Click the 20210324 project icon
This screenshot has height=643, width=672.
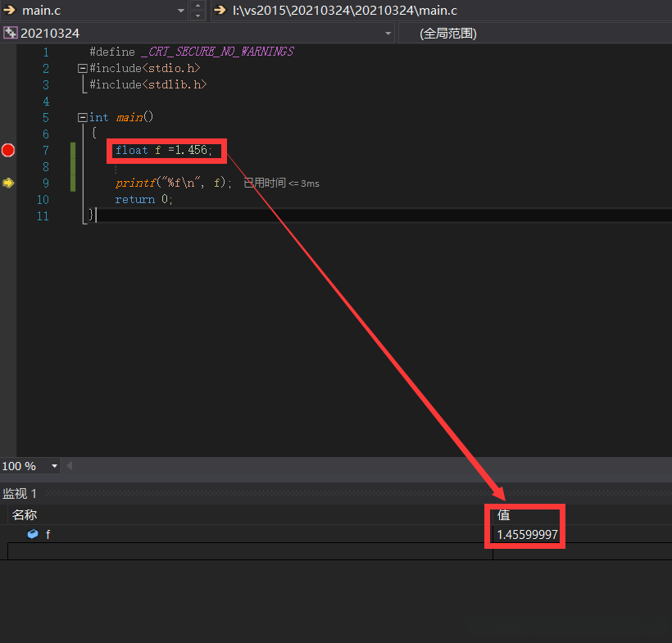coord(11,33)
